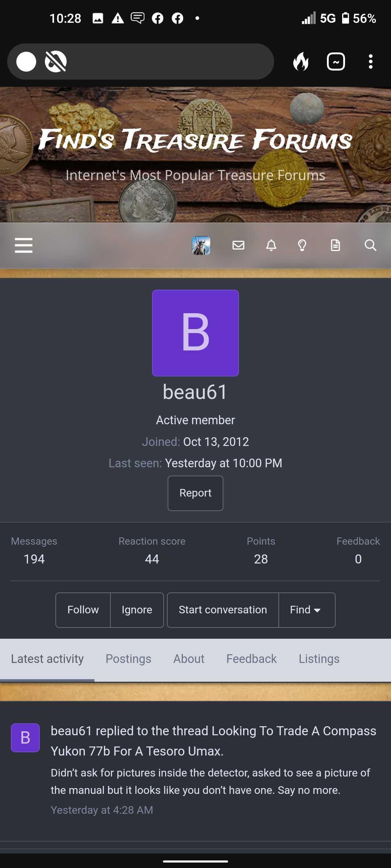
Task: Switch to the Postings tab
Action: [x=129, y=659]
